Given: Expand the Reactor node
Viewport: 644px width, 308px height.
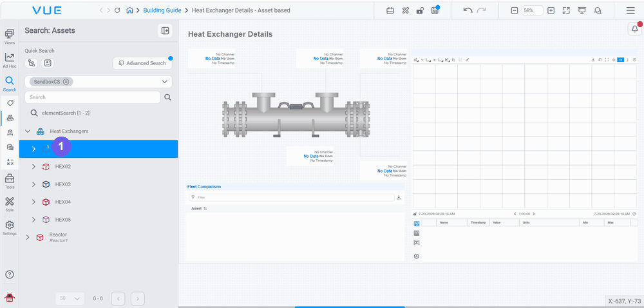Looking at the screenshot, I should [x=28, y=237].
